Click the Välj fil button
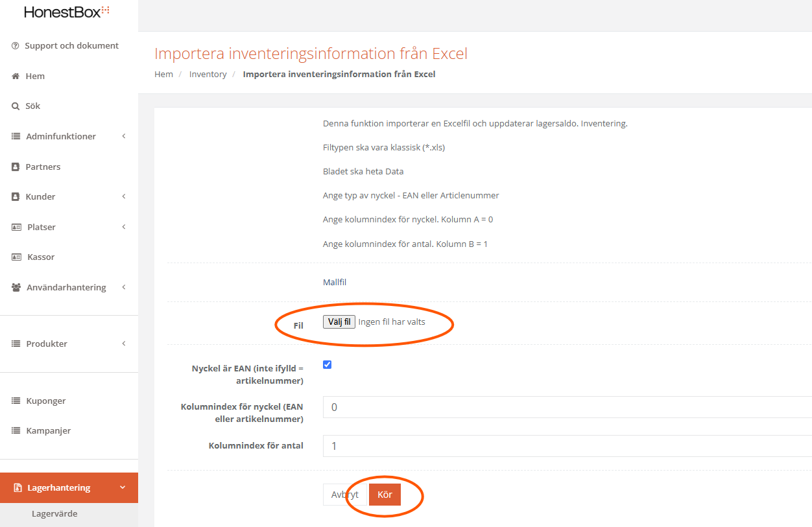 point(339,322)
